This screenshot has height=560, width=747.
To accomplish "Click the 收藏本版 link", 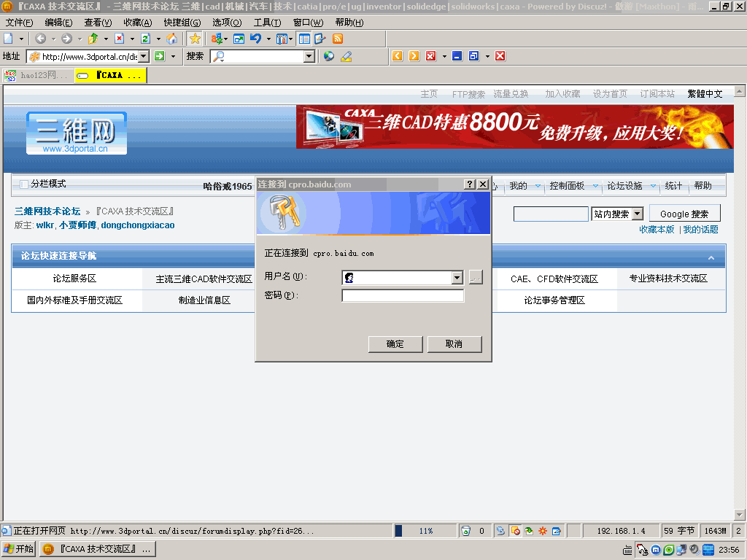I will (657, 230).
